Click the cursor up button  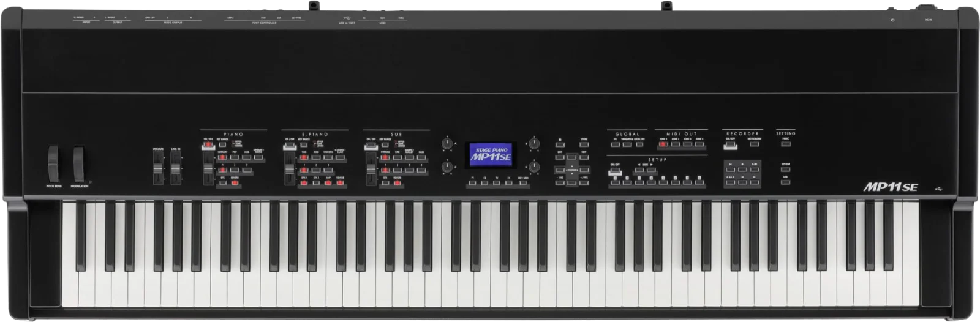[571, 157]
